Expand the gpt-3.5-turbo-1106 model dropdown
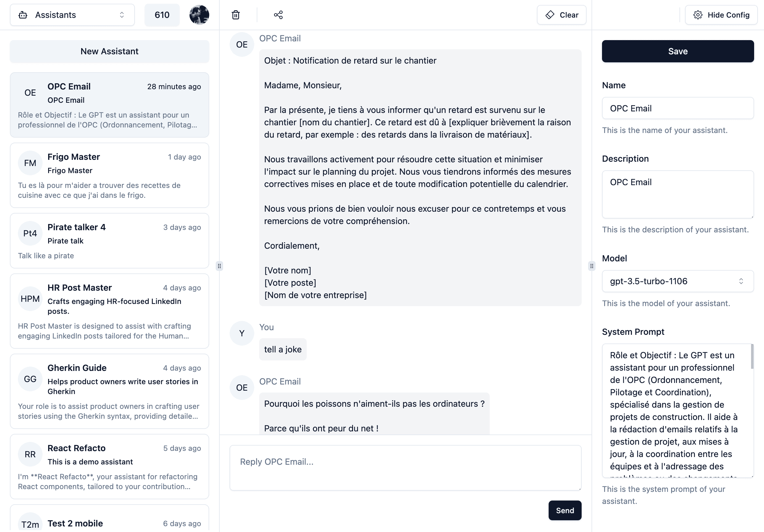The width and height of the screenshot is (764, 532). tap(678, 281)
